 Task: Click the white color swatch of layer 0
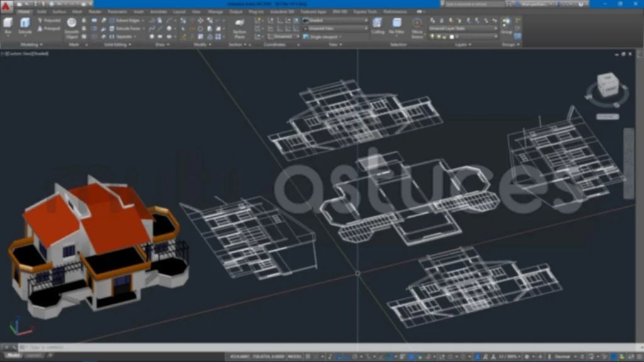[452, 36]
